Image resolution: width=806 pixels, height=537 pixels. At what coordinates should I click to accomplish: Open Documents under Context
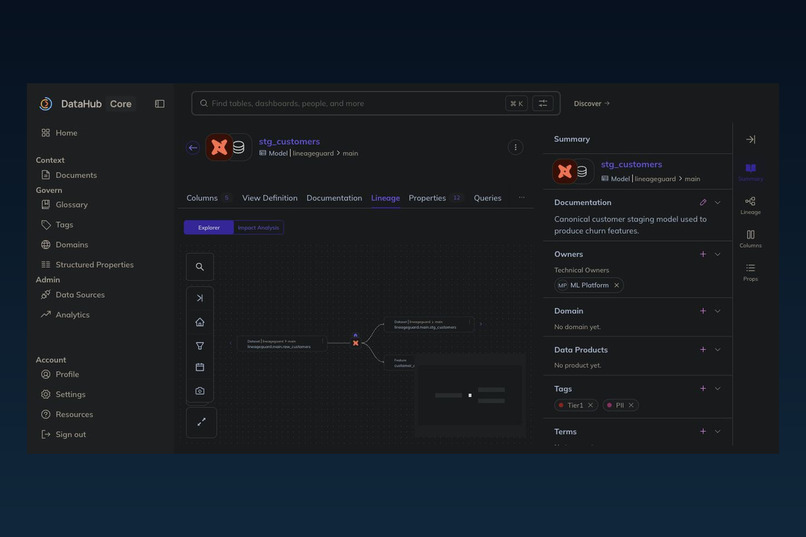[x=69, y=175]
